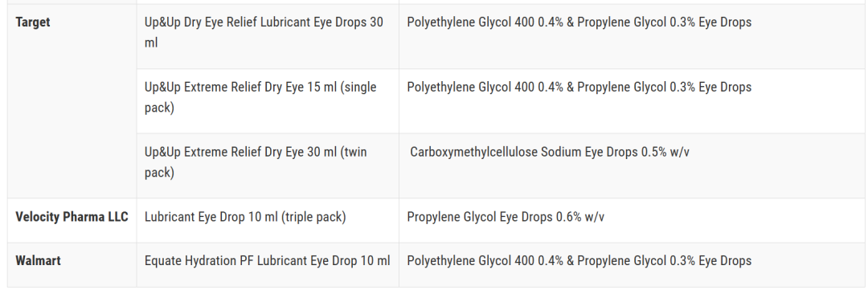The image size is (868, 290).
Task: Click '(twin pack)' text in Target row
Action: (x=256, y=162)
